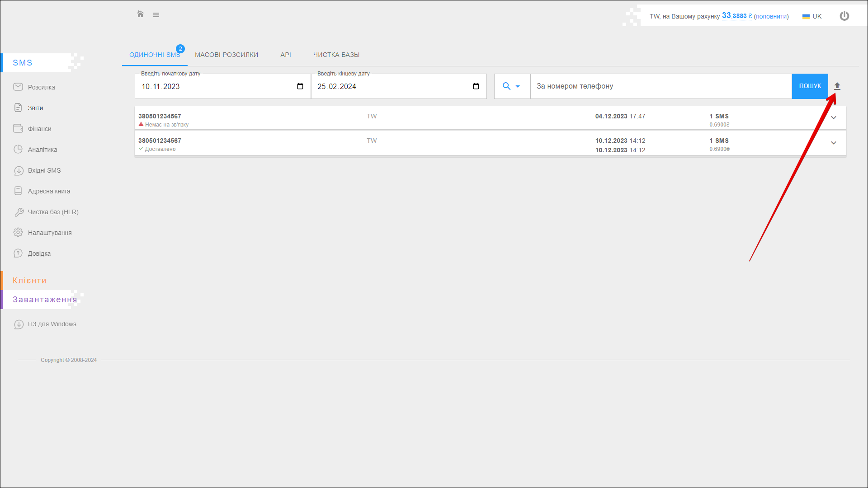Open Аналітика in sidebar

(42, 150)
